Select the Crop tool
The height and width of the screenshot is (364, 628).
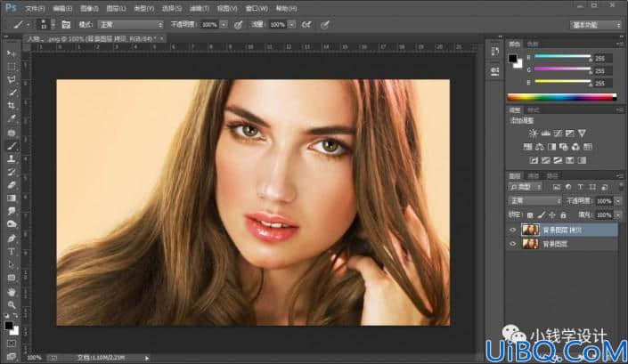(x=12, y=106)
